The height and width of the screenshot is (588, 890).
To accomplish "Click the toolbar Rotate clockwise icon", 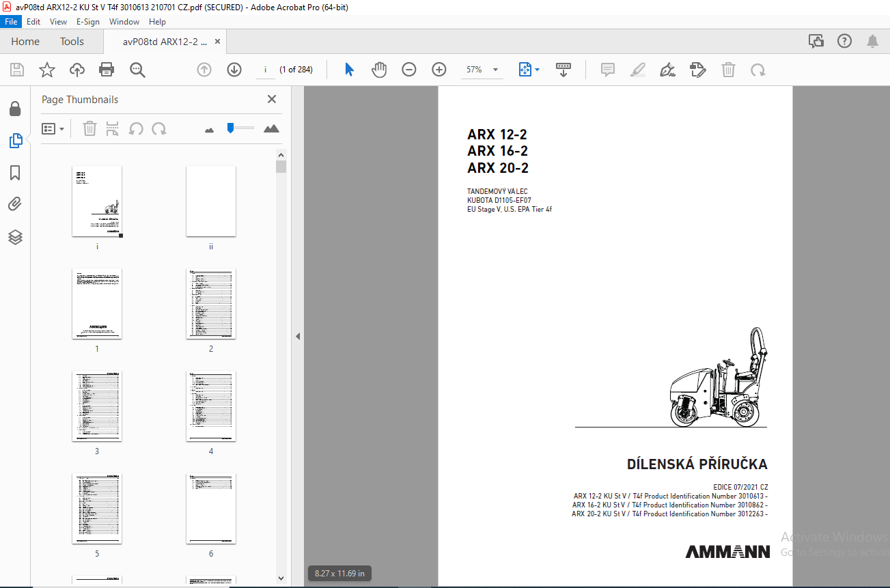I will coord(757,70).
